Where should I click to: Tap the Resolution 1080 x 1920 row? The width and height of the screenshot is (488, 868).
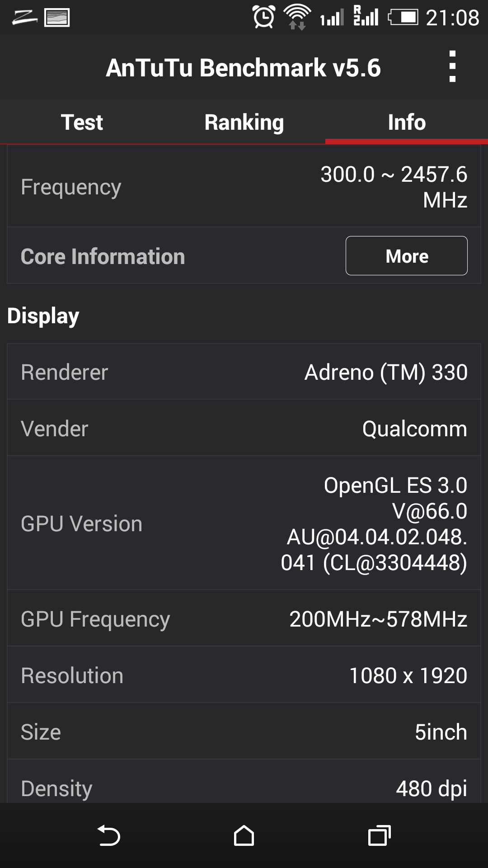[244, 675]
